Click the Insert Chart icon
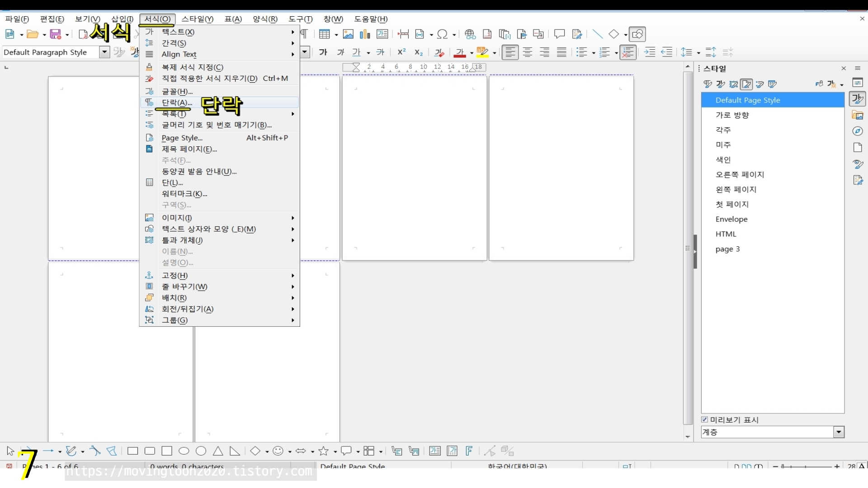 pyautogui.click(x=365, y=34)
